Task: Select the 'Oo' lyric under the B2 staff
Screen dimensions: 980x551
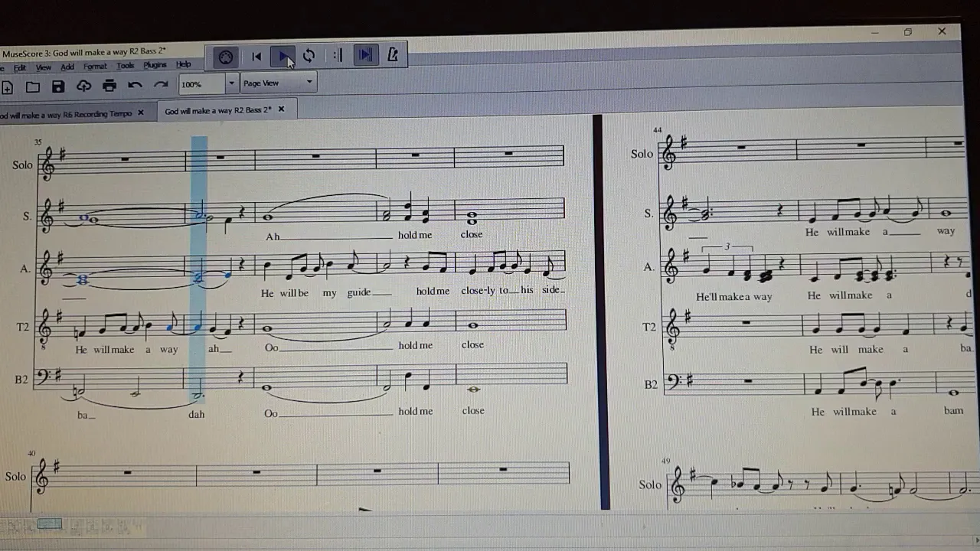Action: (x=271, y=413)
